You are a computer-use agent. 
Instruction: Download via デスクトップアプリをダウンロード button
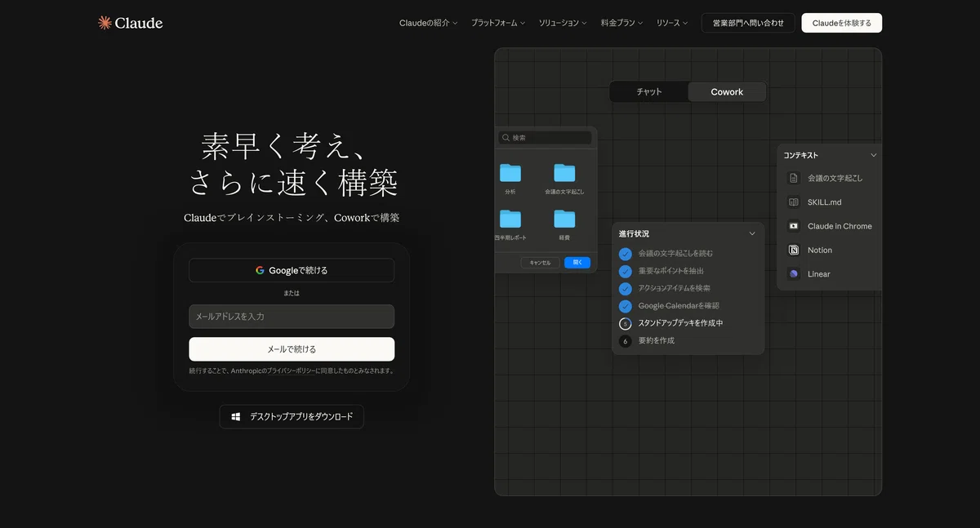coord(292,416)
